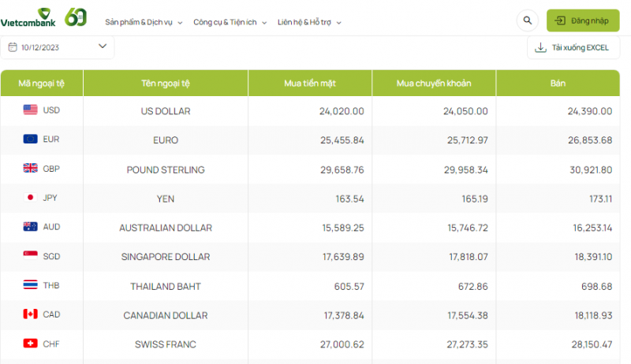Click the SGD flag icon
The width and height of the screenshot is (631, 364).
31,256
